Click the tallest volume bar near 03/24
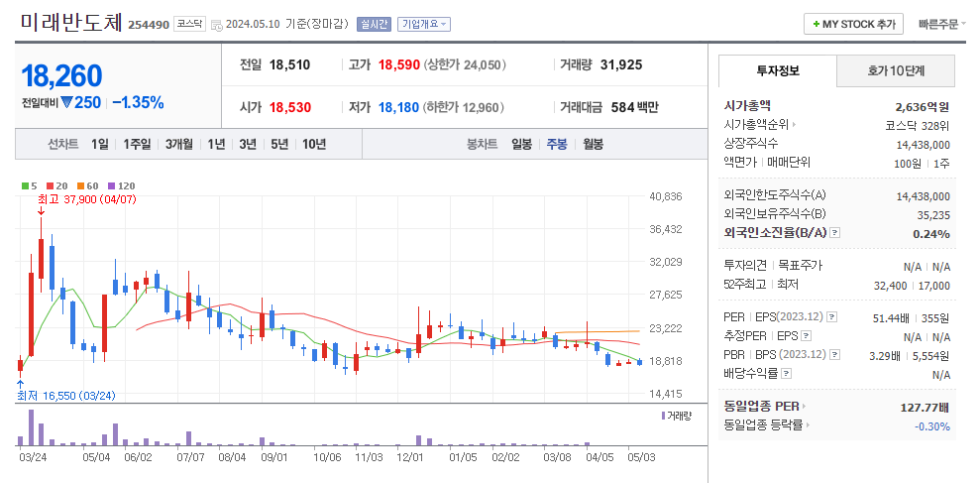 pos(31,427)
